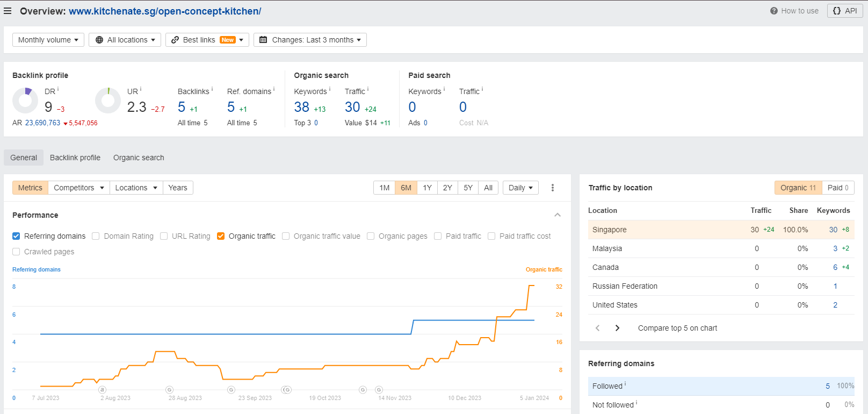The height and width of the screenshot is (414, 868).
Task: Switch to the Backlink profile tab
Action: coord(75,158)
